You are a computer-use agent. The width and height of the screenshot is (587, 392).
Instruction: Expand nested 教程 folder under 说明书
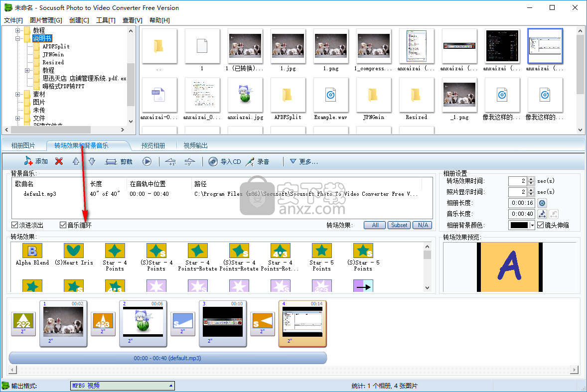coord(27,70)
